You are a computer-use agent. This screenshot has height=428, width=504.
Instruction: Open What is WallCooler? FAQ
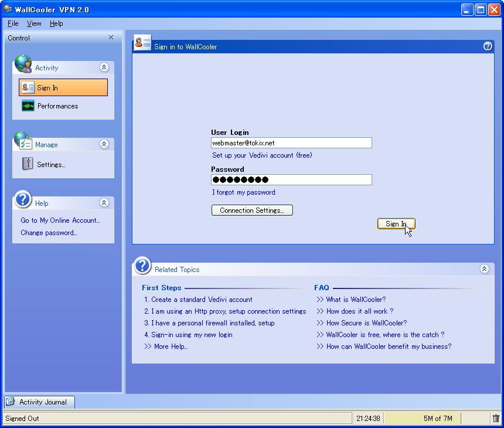click(351, 300)
